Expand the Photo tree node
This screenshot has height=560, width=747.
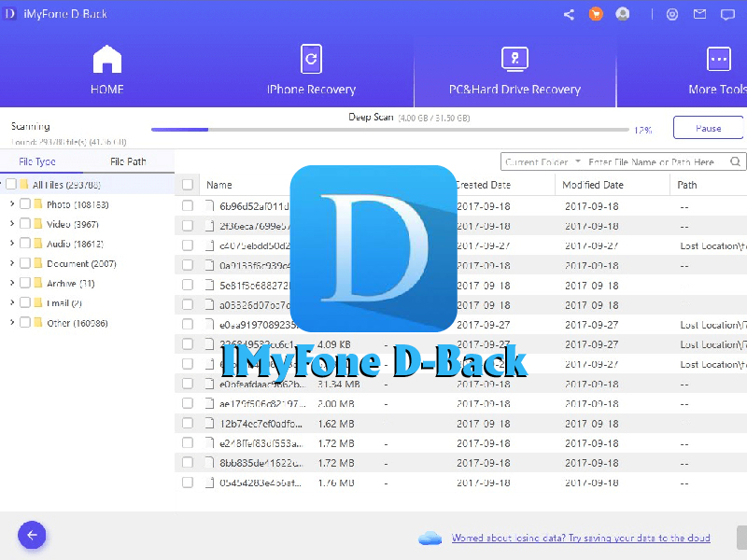click(x=12, y=203)
